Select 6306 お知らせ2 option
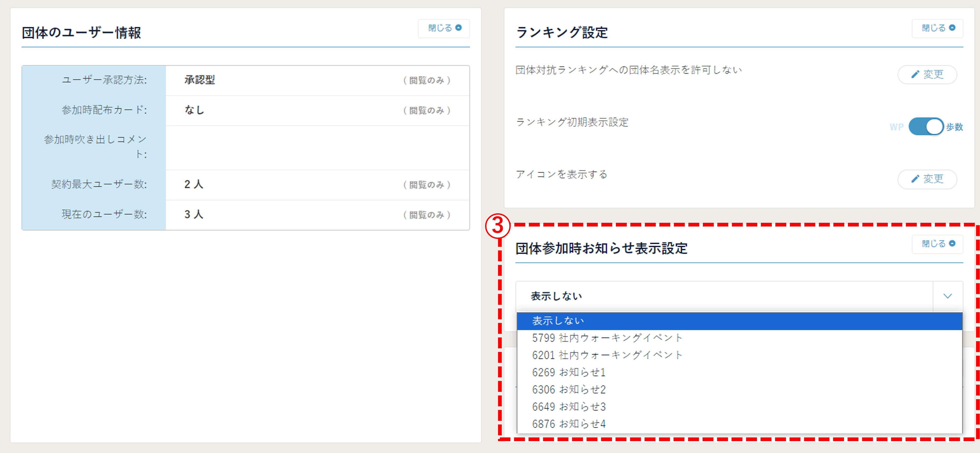Viewport: 980px width, 453px height. 568,389
